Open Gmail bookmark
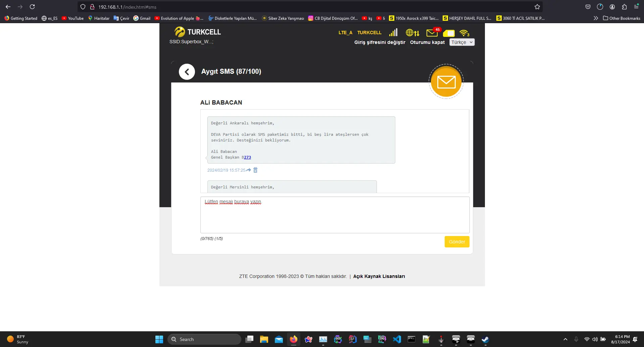The height and width of the screenshot is (347, 644). pos(142,18)
